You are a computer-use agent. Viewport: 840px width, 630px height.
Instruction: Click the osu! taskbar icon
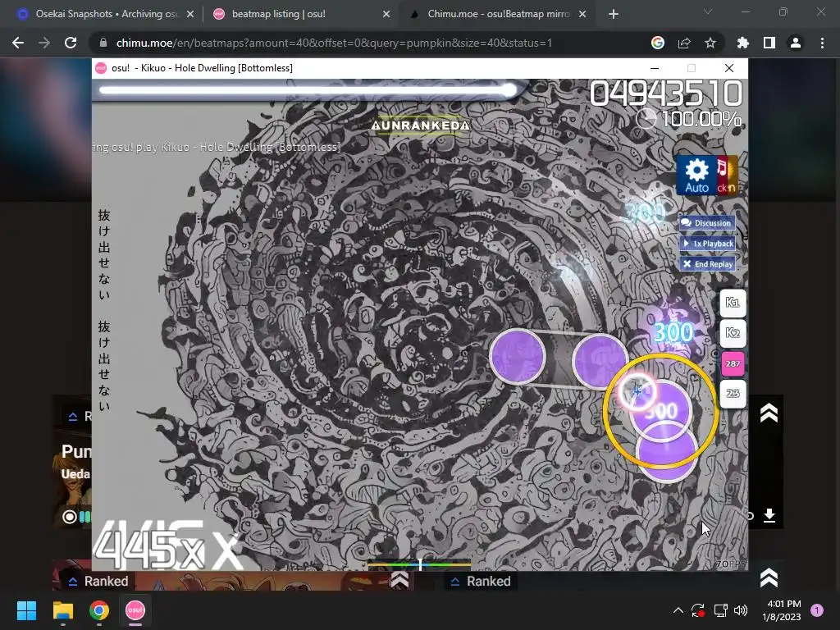tap(135, 610)
